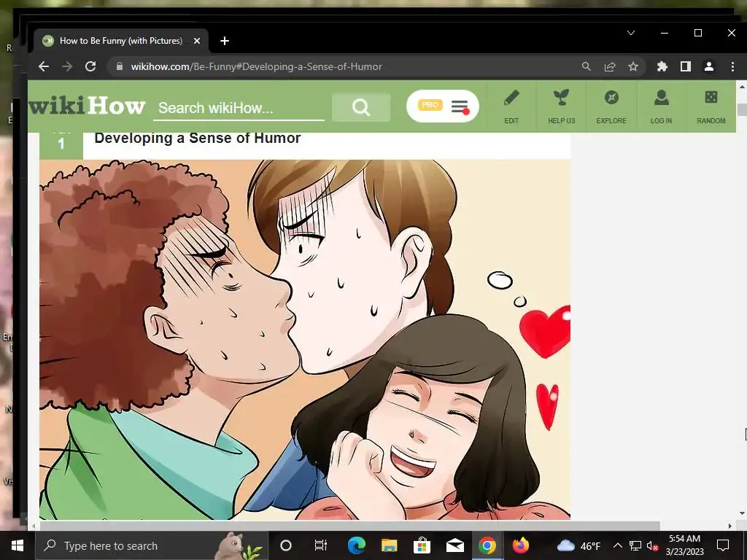Image resolution: width=747 pixels, height=560 pixels.
Task: Click heading Developing a Sense of Humor
Action: coord(197,138)
